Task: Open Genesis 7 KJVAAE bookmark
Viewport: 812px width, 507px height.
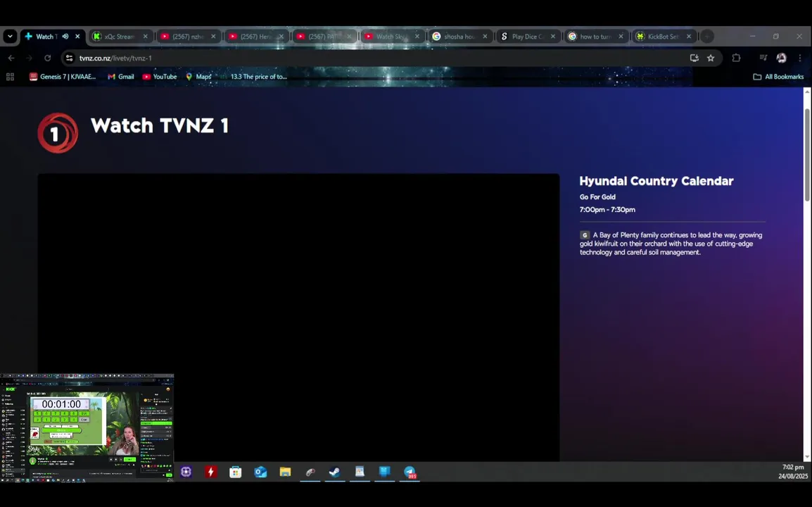Action: (x=63, y=77)
